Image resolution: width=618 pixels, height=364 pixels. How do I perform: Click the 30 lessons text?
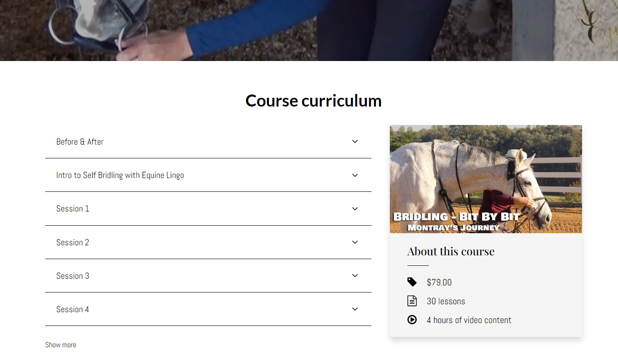click(446, 301)
